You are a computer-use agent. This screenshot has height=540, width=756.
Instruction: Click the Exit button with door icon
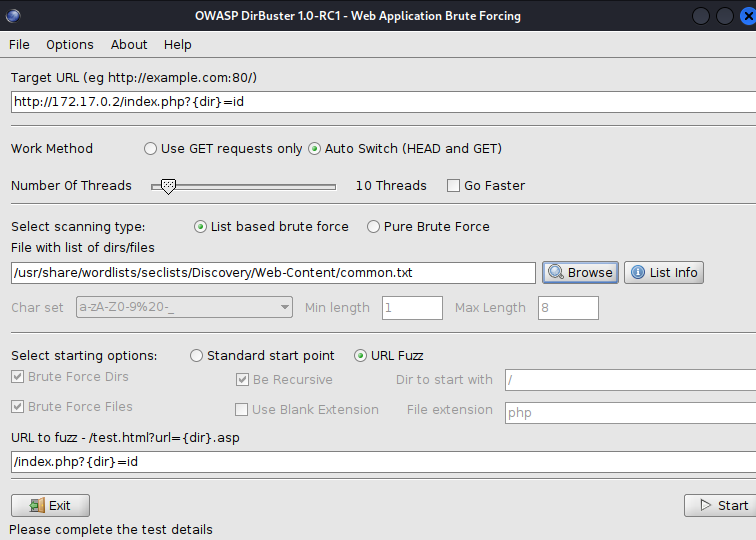click(x=50, y=505)
